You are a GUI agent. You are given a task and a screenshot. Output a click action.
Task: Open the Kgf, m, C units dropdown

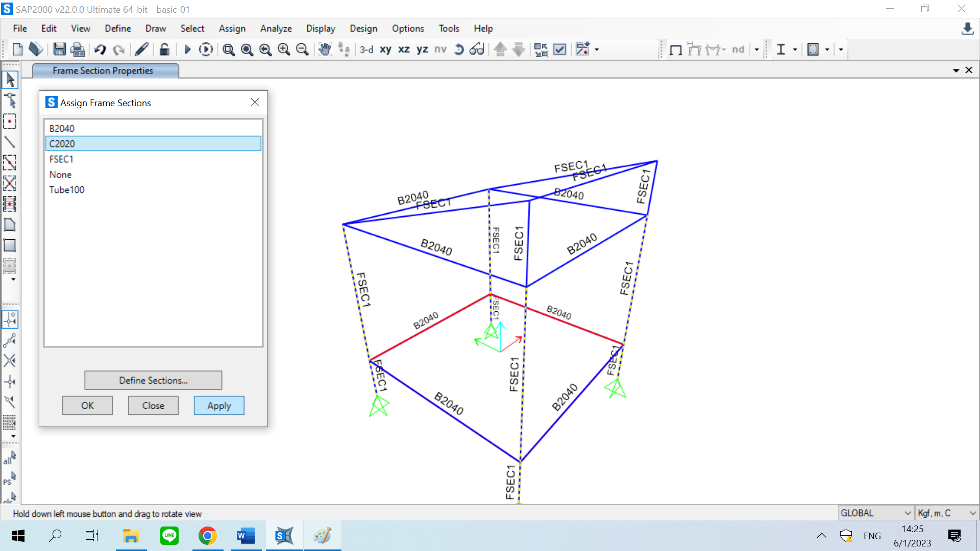click(946, 513)
